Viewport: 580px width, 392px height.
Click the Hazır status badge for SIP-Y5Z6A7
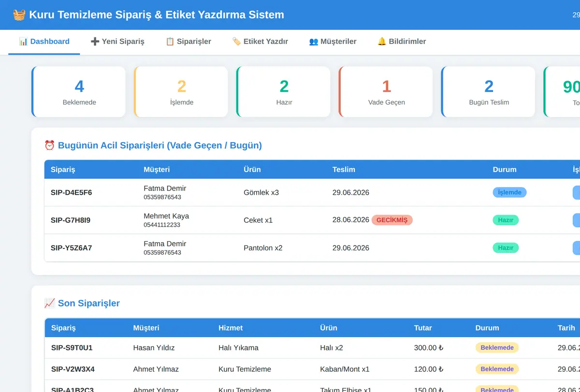coord(506,248)
